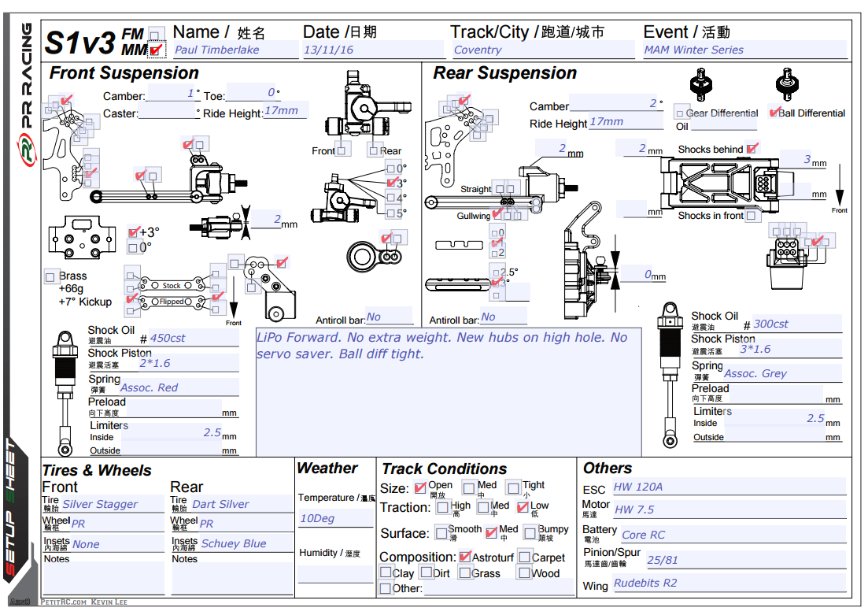This screenshot has width=868, height=615.
Task: Select the Motor field containing HW 7.5
Action: coord(728,509)
